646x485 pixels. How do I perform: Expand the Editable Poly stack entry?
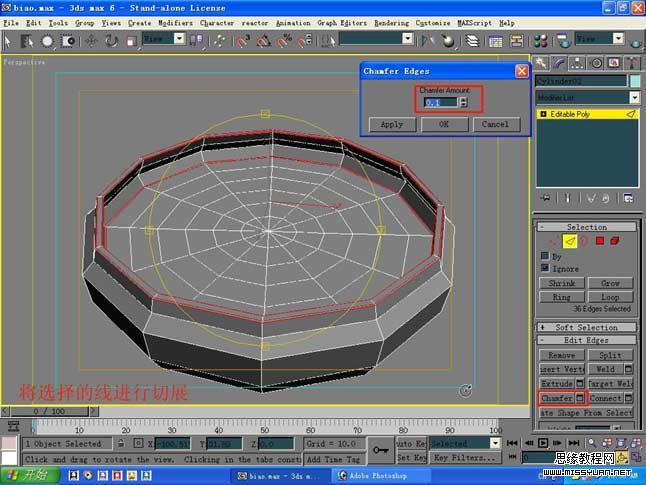[543, 114]
